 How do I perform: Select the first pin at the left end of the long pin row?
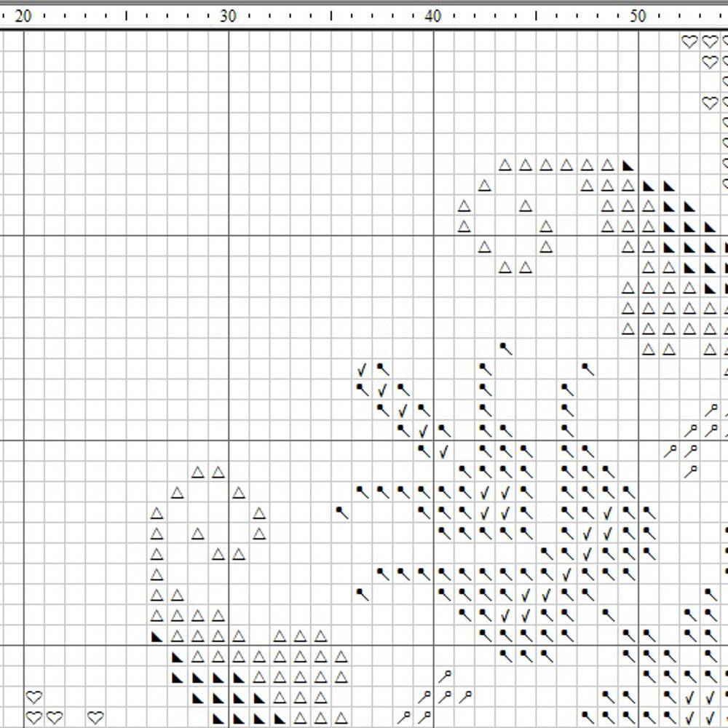tap(362, 492)
